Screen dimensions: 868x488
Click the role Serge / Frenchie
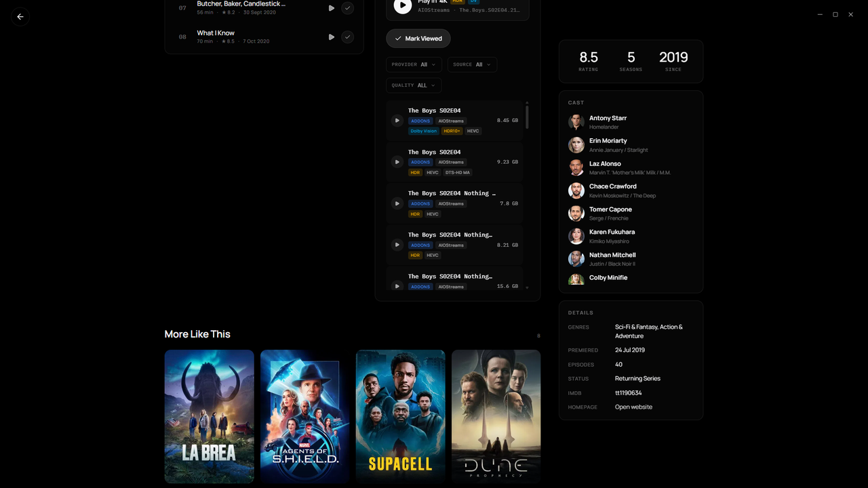609,219
